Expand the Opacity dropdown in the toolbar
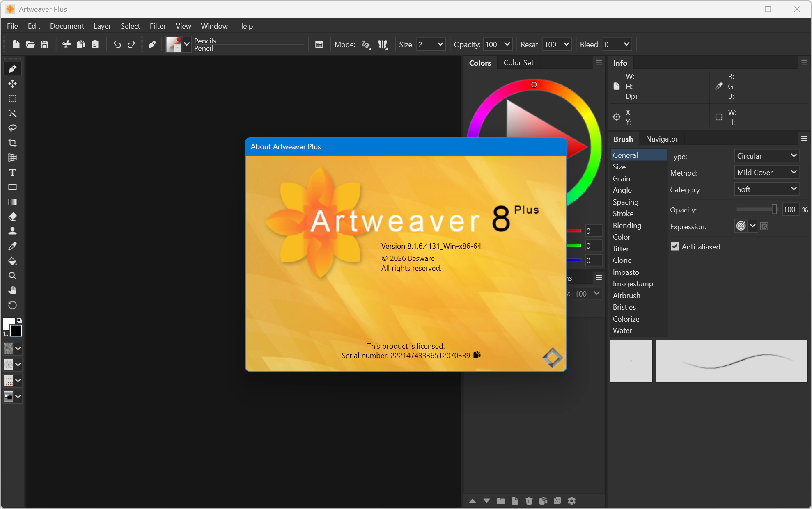The image size is (812, 509). (x=507, y=44)
